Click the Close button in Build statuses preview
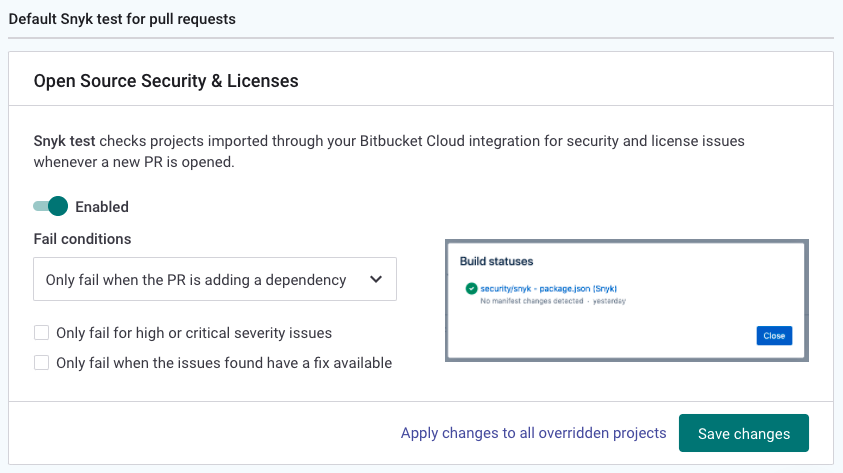 (774, 335)
